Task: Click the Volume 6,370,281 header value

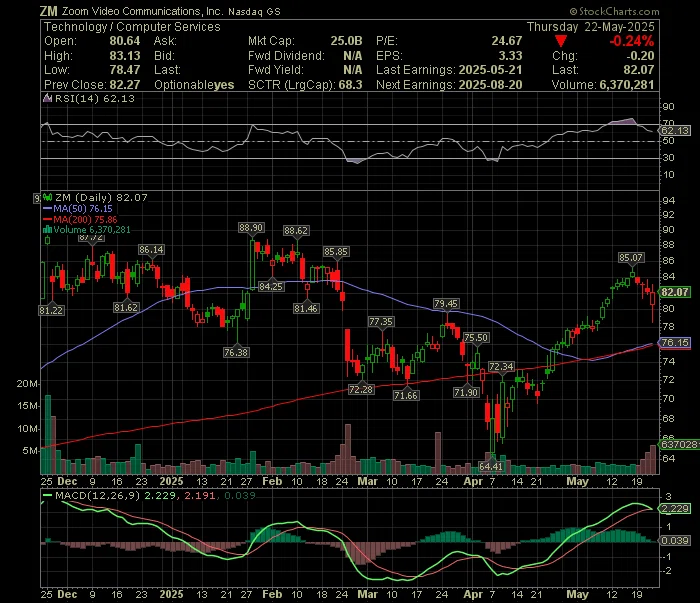Action: [627, 85]
